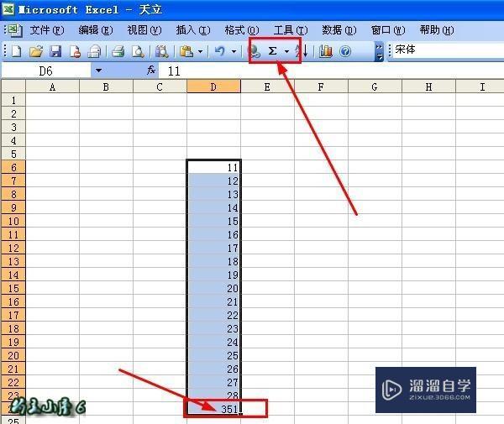This screenshot has width=504, height=424.
Task: Expand the Paste options dropdown arrow
Action: 201,51
